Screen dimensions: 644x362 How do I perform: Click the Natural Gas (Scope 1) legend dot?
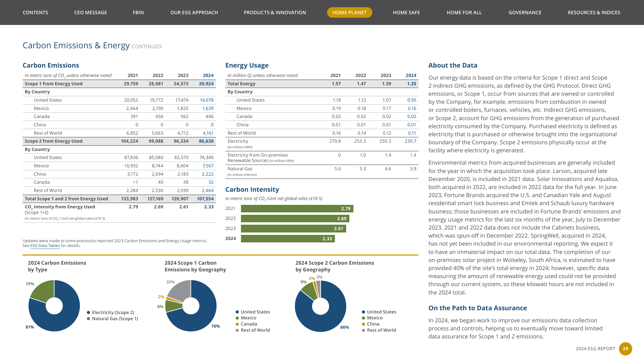[88, 319]
